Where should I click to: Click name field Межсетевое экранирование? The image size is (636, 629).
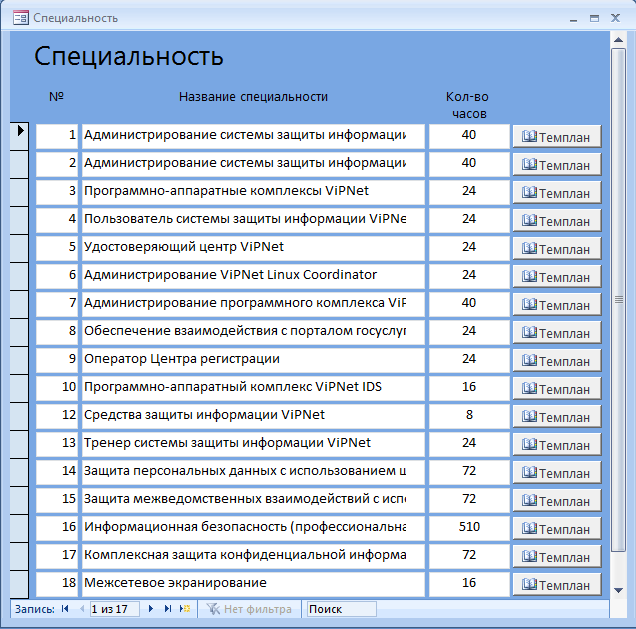click(x=253, y=584)
